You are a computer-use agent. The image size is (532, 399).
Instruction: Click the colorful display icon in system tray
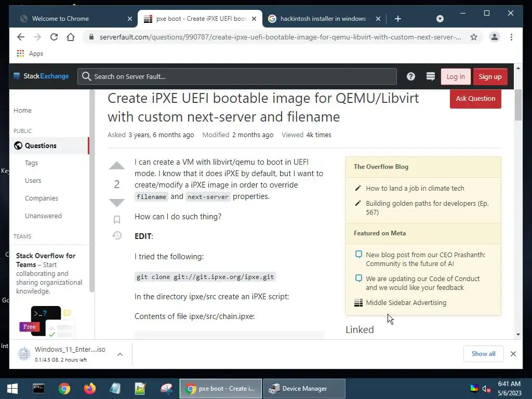(x=474, y=389)
